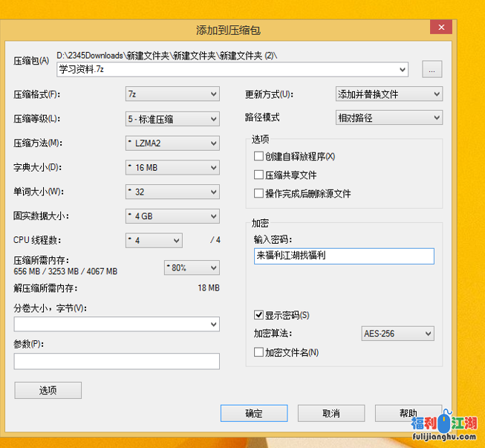
Task: Click the browse "..." button for archive path
Action: click(432, 70)
